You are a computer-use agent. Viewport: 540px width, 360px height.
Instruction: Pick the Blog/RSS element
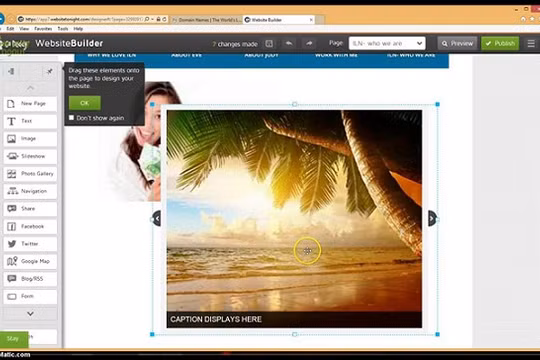click(30, 279)
